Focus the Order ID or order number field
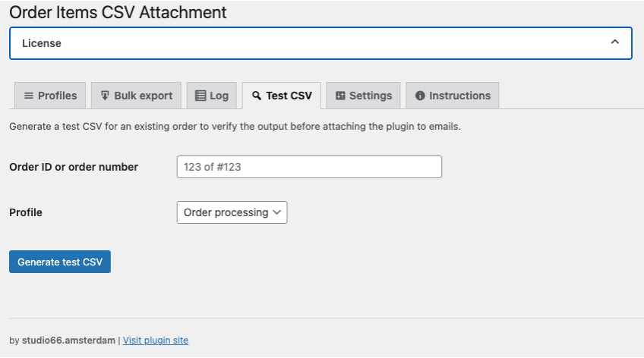 point(309,167)
